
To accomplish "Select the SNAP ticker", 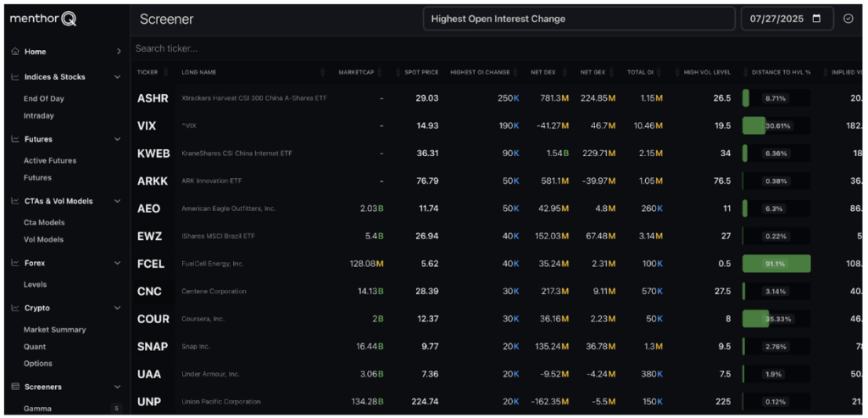I will coord(153,347).
